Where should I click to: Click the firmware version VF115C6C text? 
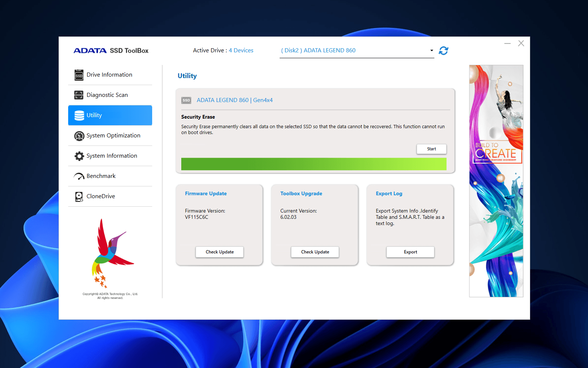point(197,217)
